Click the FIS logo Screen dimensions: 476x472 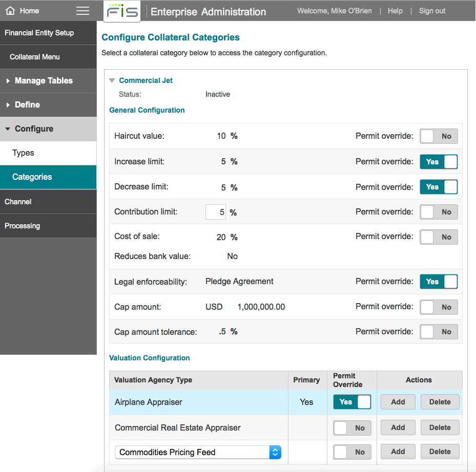[122, 11]
